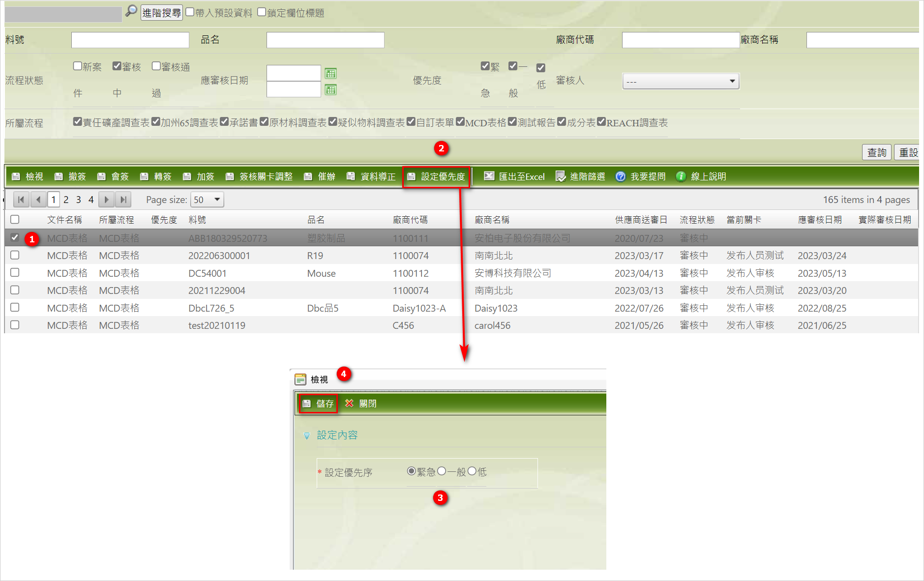Click 儲存 in the 檢視 dialog
This screenshot has width=924, height=581.
click(318, 404)
